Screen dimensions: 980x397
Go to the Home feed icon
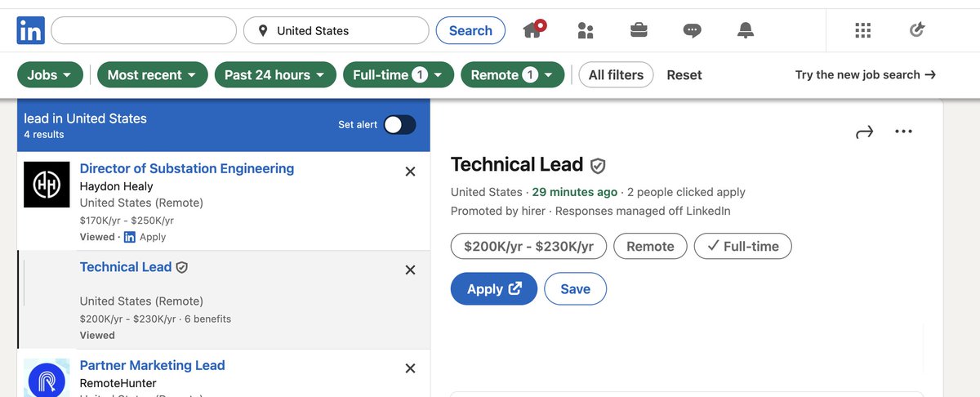pos(533,30)
